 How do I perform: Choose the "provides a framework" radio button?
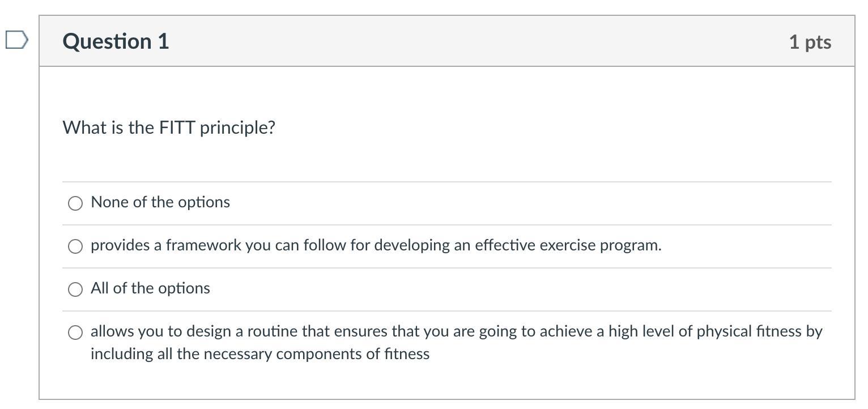click(75, 246)
